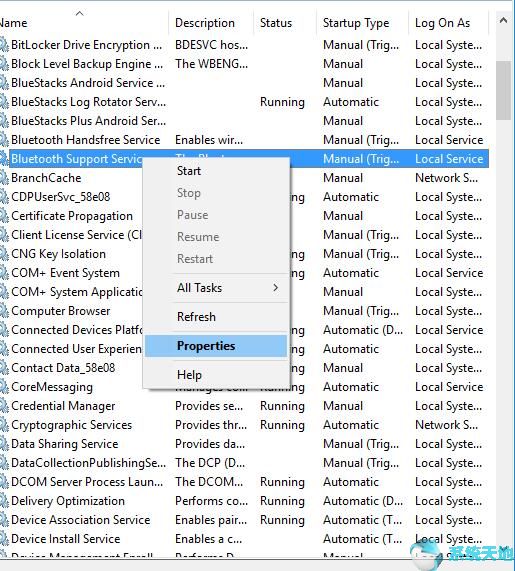Image resolution: width=515 pixels, height=571 pixels.
Task: Click the DCOM Server Process Launcher gear icon
Action: pyautogui.click(x=4, y=482)
